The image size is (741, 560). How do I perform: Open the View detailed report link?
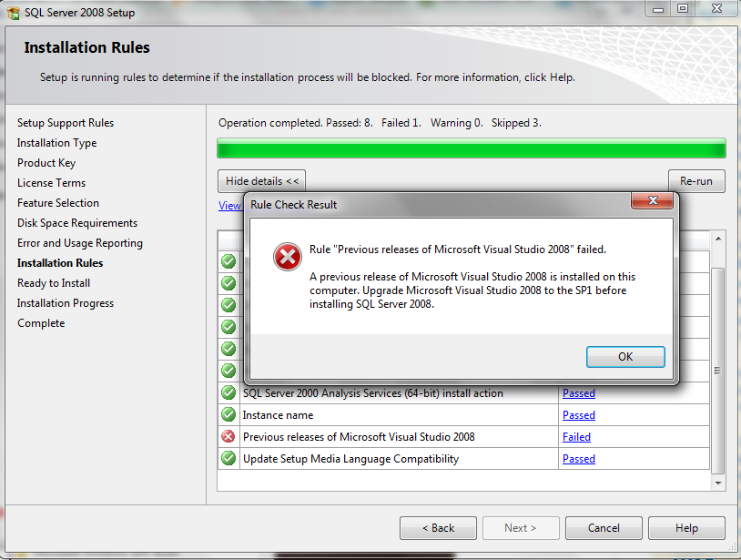[x=229, y=206]
